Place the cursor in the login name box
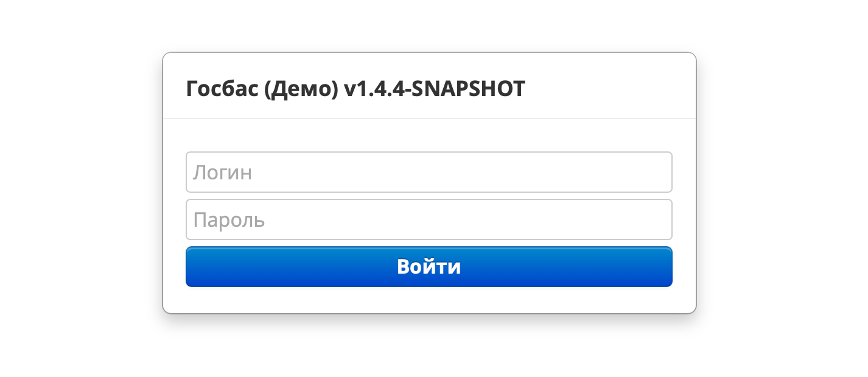Viewport: 868px width, 377px height. click(429, 172)
